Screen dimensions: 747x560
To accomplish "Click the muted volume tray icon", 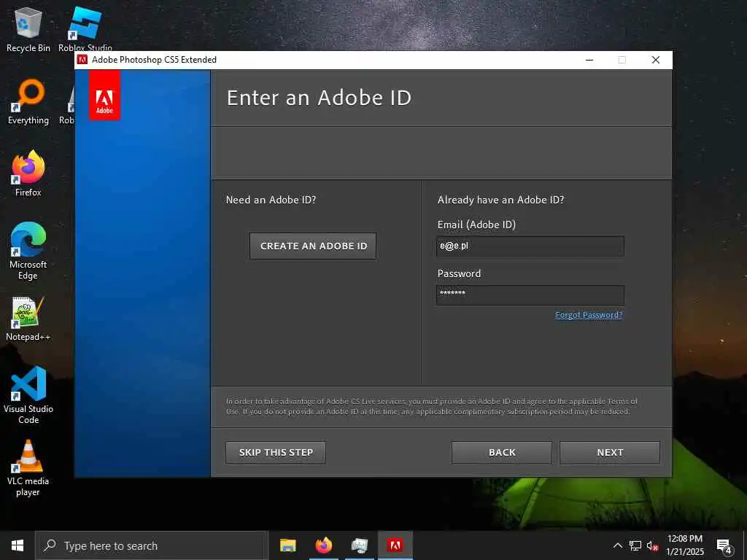I will pos(652,545).
